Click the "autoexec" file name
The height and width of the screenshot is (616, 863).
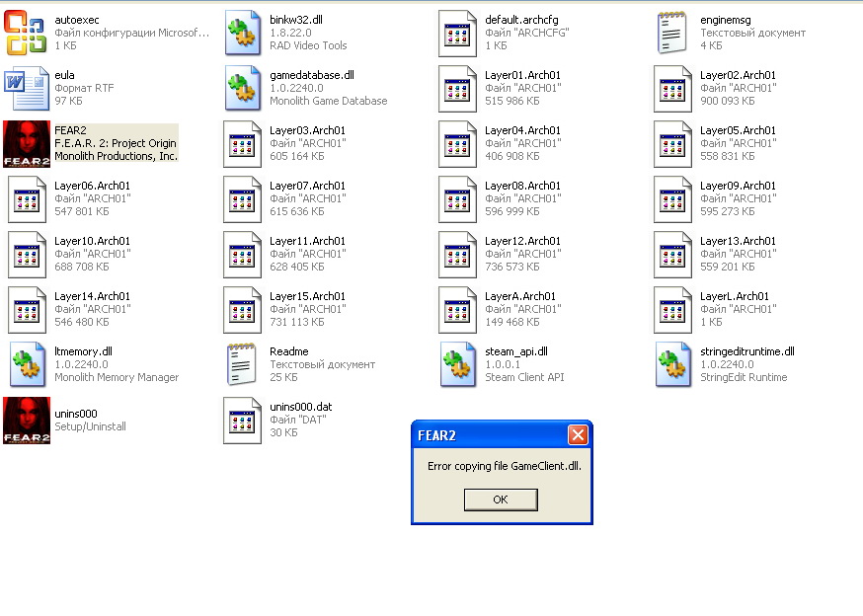point(77,20)
